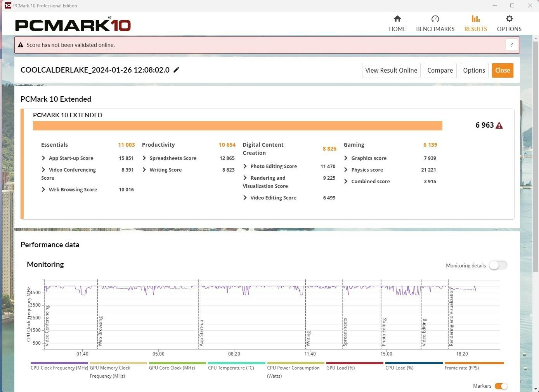Expand the Graphics score row
The image size is (539, 392).
pyautogui.click(x=346, y=158)
